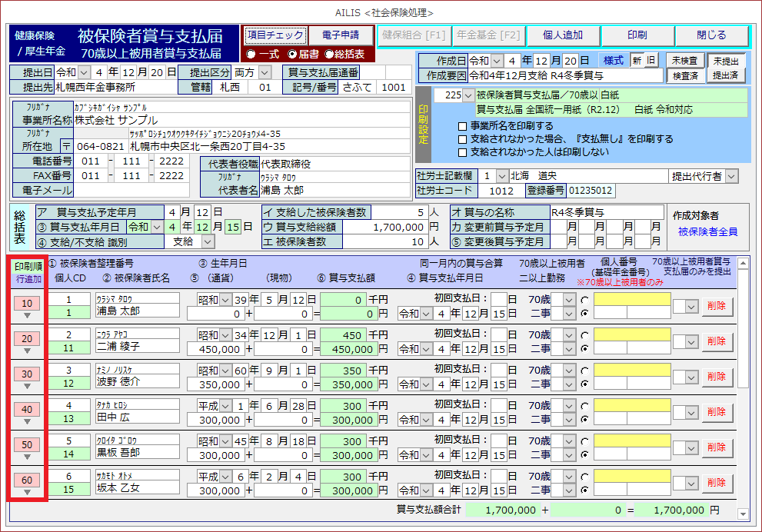Open the 提出区分 両方 dropdown
Image resolution: width=762 pixels, height=532 pixels.
coord(265,72)
